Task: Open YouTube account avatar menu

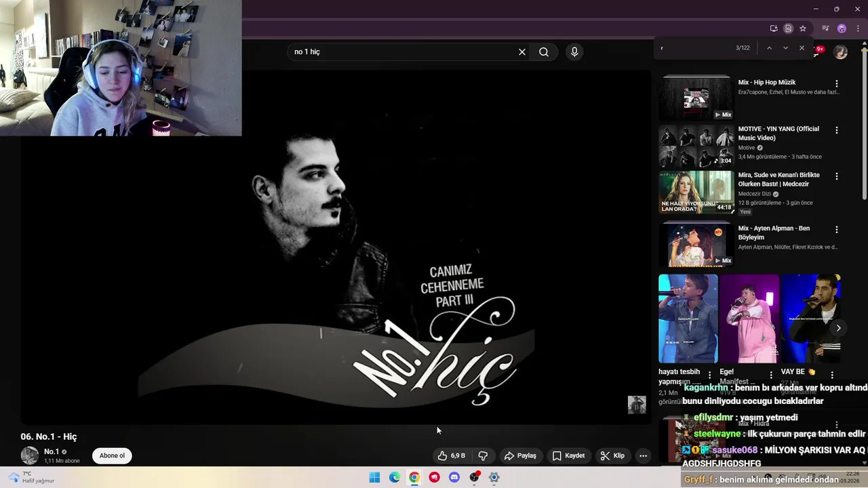Action: [840, 52]
